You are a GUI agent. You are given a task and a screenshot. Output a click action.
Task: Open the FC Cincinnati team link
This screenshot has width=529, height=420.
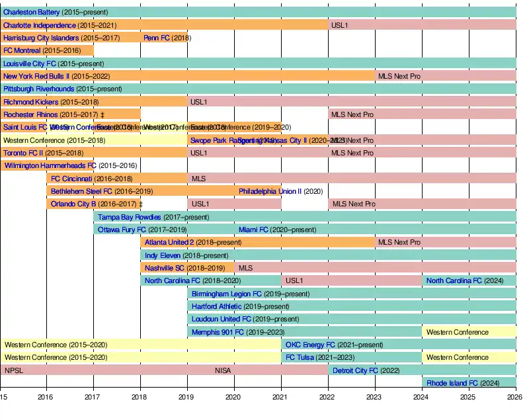click(x=71, y=179)
